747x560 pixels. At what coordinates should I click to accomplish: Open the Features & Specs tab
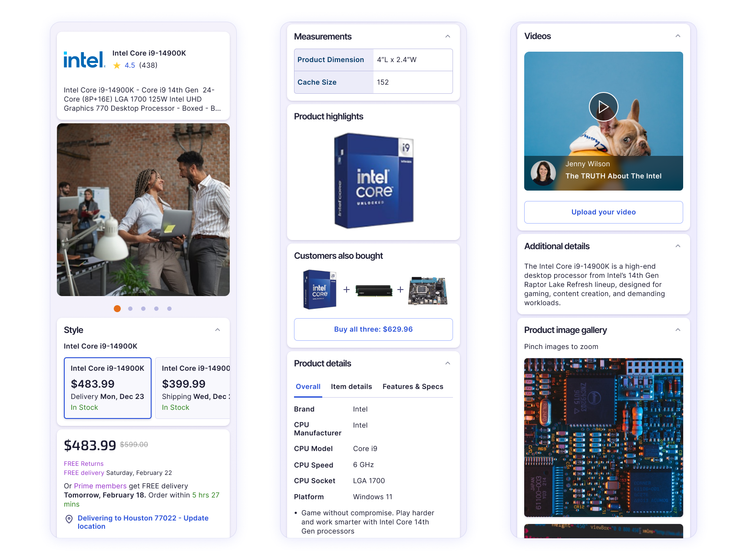tap(413, 387)
